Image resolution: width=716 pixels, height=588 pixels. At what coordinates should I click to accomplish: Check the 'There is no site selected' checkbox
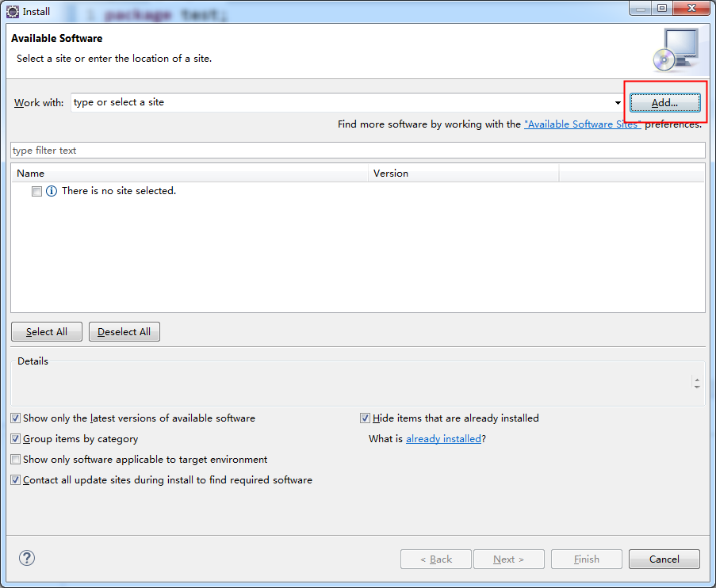(36, 191)
